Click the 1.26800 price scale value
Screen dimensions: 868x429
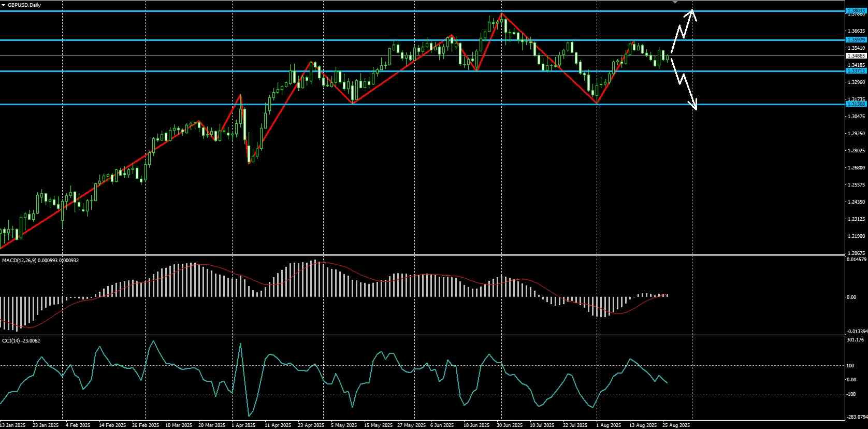tap(857, 167)
